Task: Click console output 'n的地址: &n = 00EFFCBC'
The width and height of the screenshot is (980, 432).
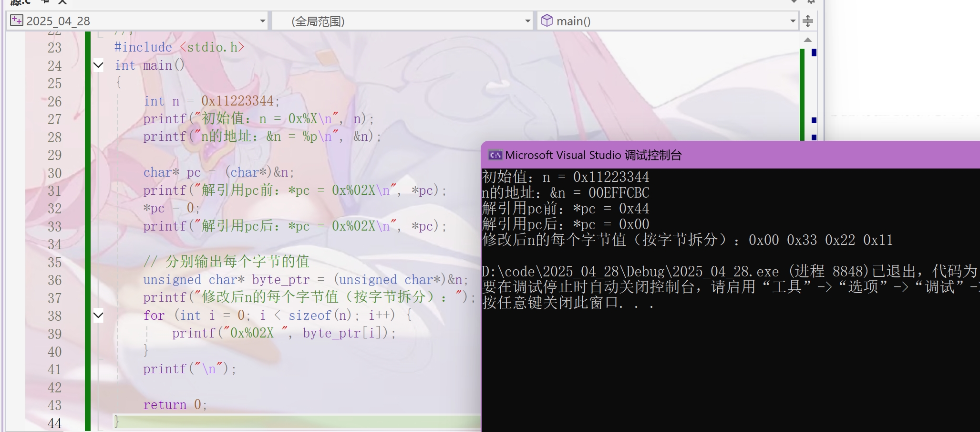Action: 566,193
